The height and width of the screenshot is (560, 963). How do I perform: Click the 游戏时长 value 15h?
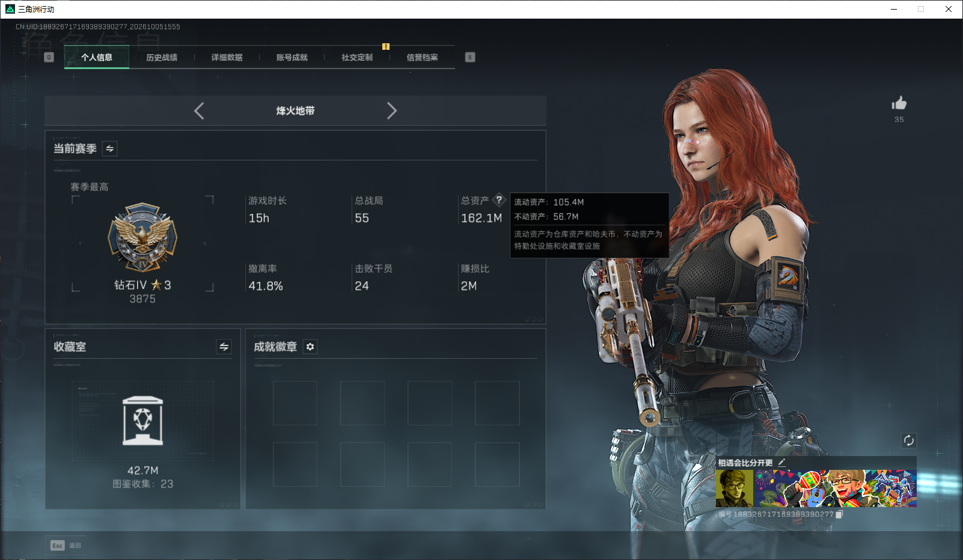[x=259, y=218]
